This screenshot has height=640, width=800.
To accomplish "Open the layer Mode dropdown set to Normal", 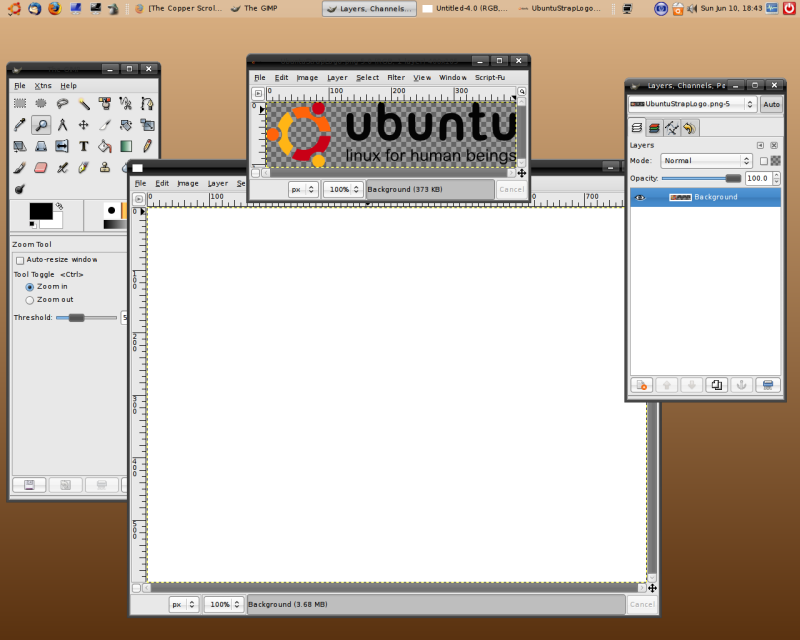I will pos(706,161).
